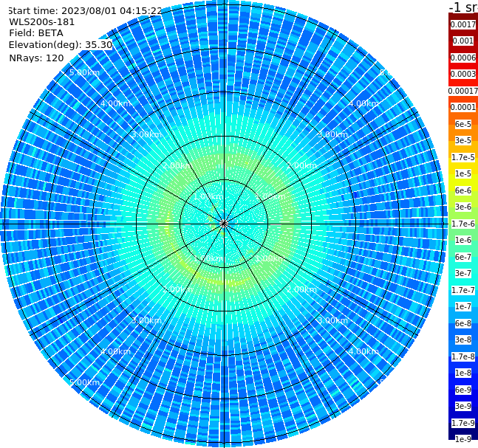This screenshot has width=478, height=448.
Task: Select the lower-right 2.00km range ring label
Action: 301,289
